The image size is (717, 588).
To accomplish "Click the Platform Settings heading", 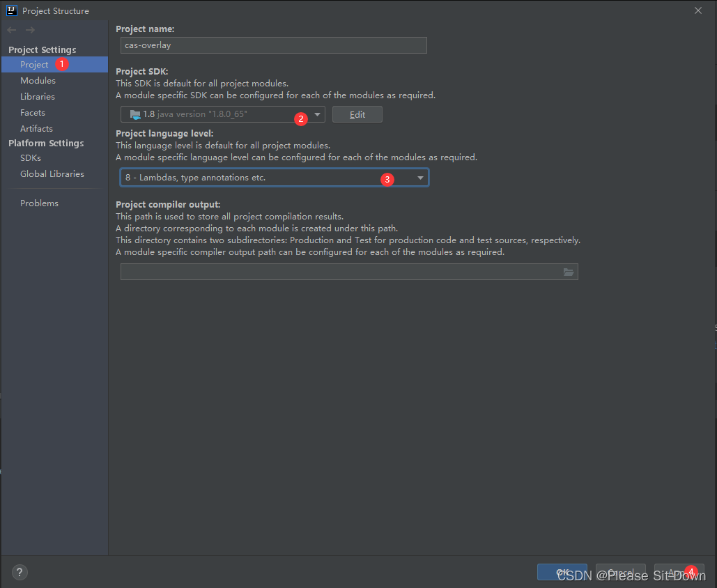I will (46, 143).
